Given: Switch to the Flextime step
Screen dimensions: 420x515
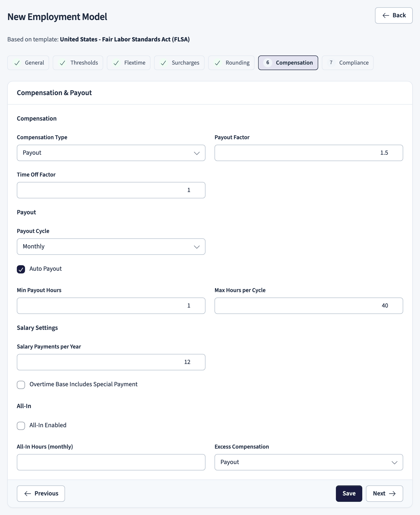Looking at the screenshot, I should (x=129, y=63).
